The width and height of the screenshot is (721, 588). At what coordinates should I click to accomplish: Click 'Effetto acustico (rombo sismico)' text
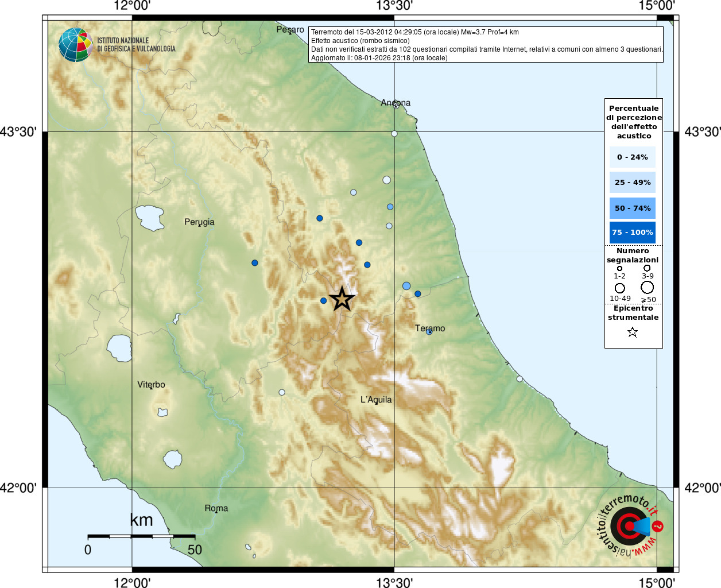[x=360, y=41]
